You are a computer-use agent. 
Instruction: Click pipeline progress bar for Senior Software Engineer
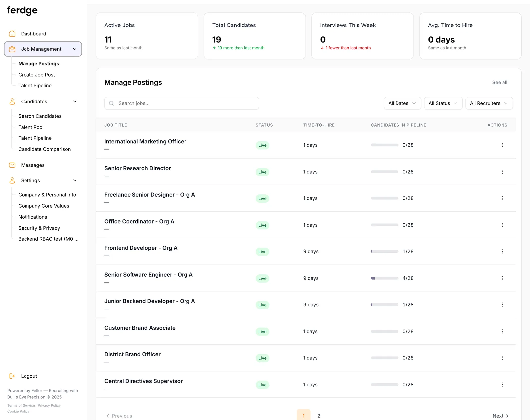(385, 278)
